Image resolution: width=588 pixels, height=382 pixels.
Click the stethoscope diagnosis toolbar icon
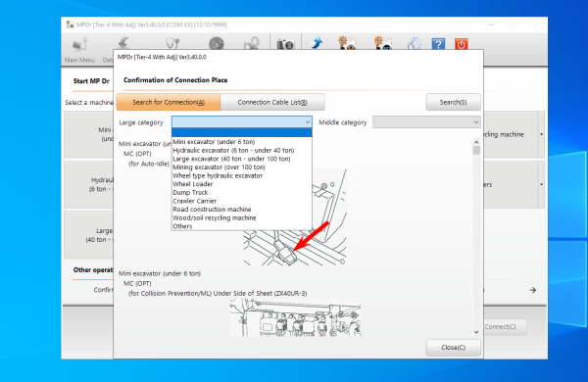click(172, 43)
